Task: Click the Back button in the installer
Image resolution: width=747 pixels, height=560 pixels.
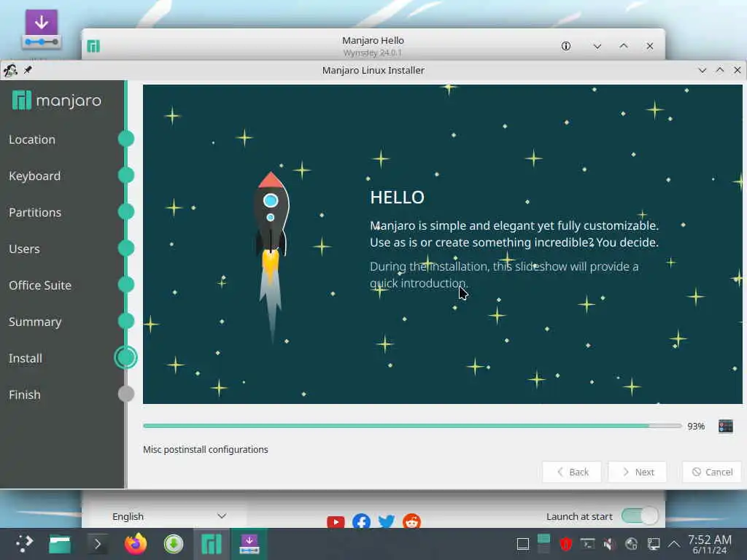Action: pos(572,472)
